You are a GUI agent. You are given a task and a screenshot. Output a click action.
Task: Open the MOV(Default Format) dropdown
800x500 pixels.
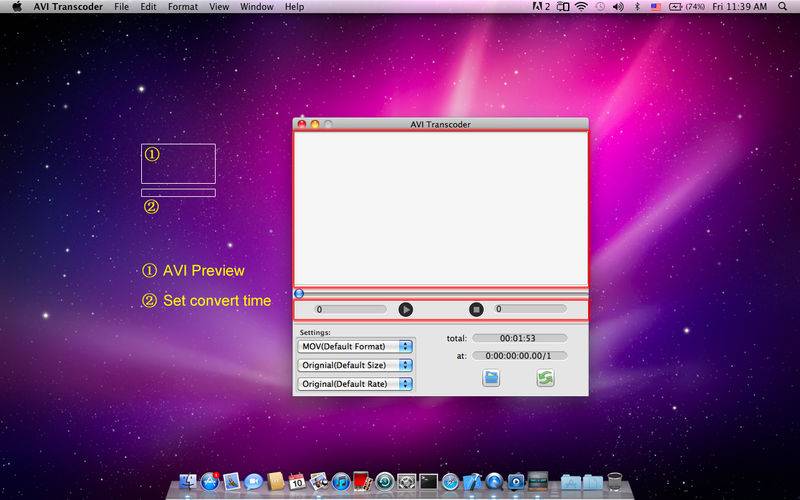(355, 346)
